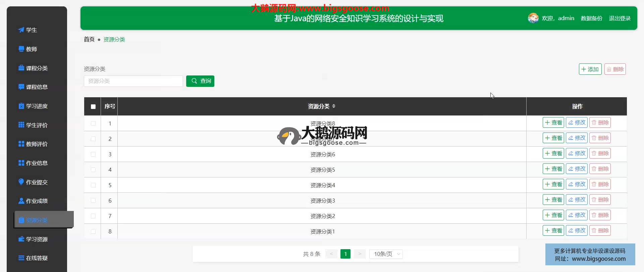The width and height of the screenshot is (644, 272).
Task: Sort by the 资源分类 column arrows
Action: pyautogui.click(x=334, y=106)
